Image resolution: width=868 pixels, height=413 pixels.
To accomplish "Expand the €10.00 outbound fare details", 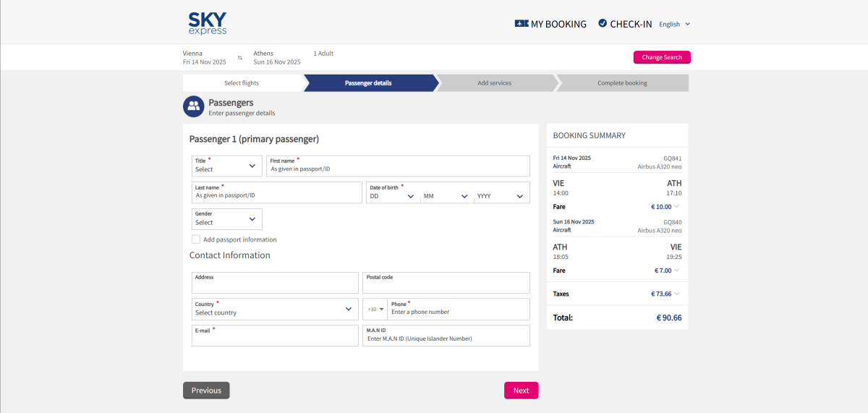I will 676,207.
